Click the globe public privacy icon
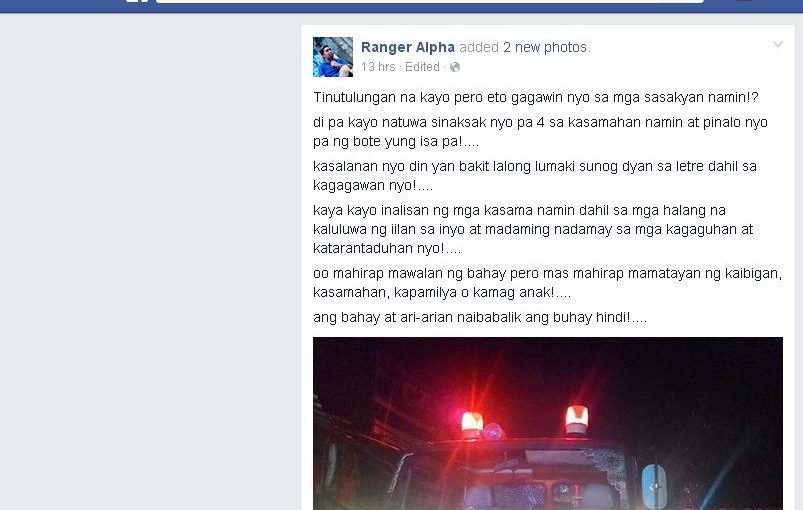This screenshot has width=803, height=510. (x=455, y=67)
